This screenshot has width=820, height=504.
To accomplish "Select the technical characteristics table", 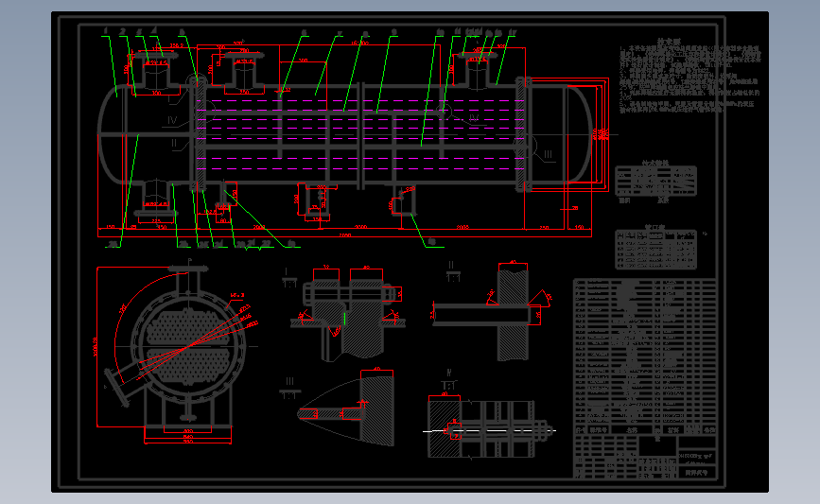I will point(655,181).
